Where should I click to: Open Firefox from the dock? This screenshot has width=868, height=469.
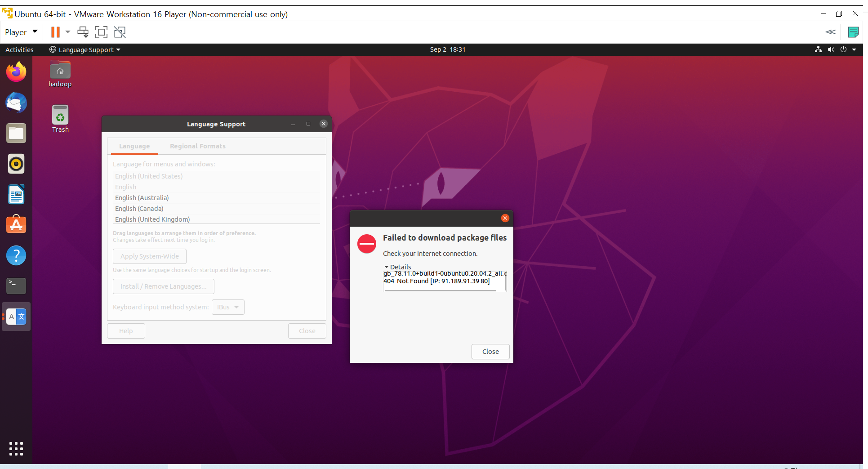[16, 72]
